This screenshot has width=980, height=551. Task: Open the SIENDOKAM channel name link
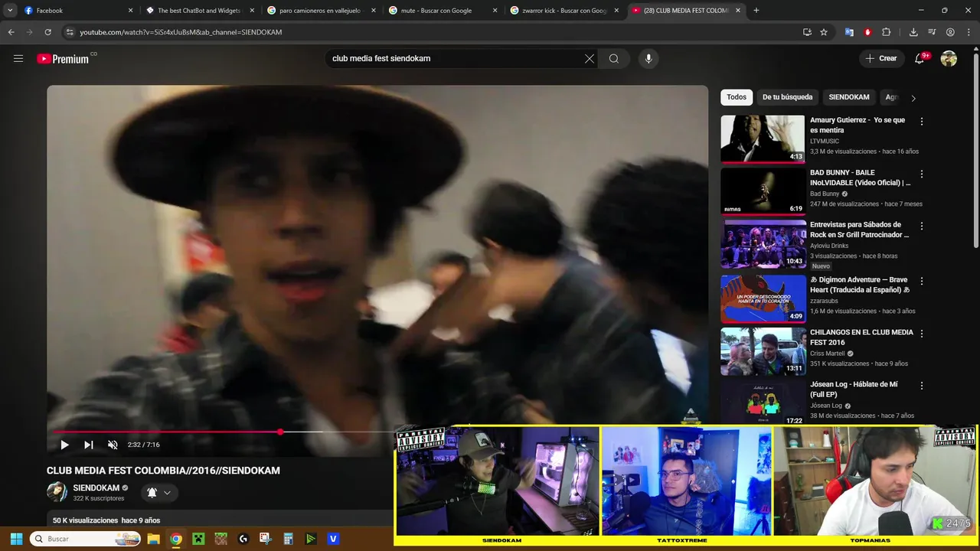coord(96,487)
